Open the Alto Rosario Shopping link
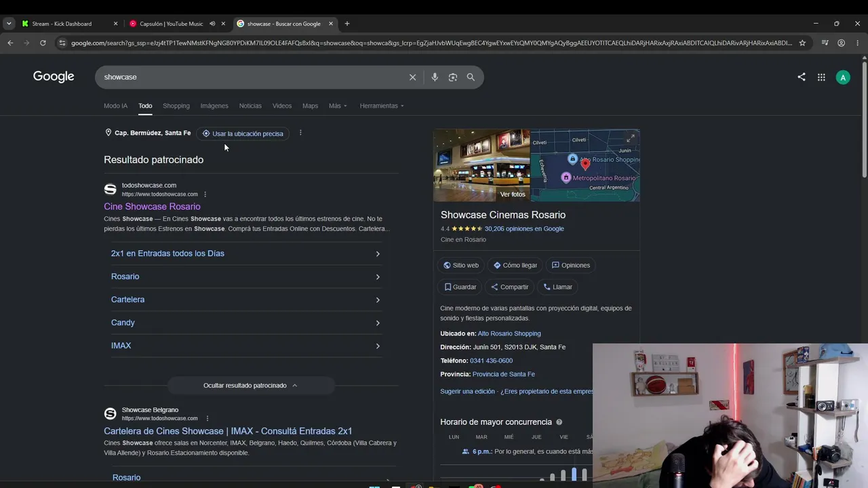868x488 pixels. [509, 333]
